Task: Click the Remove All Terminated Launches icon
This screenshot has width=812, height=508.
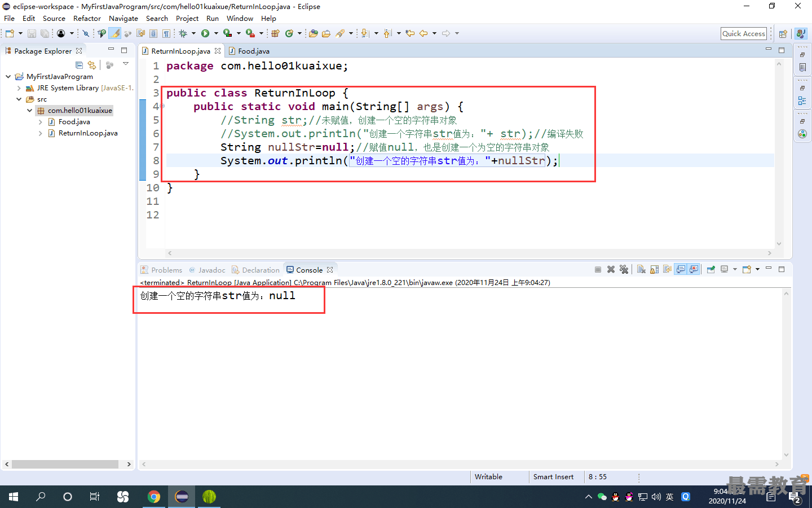Action: (624, 269)
